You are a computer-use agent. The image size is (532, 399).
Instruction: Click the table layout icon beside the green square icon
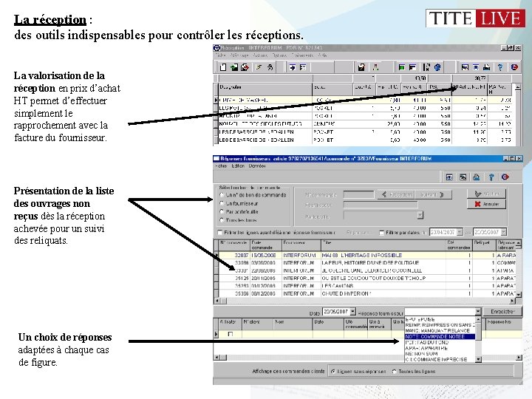point(412,67)
